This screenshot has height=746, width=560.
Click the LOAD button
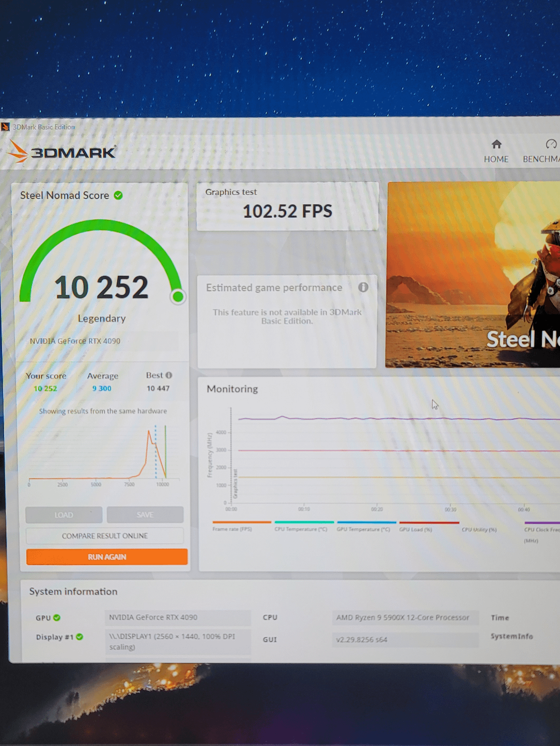tap(64, 515)
